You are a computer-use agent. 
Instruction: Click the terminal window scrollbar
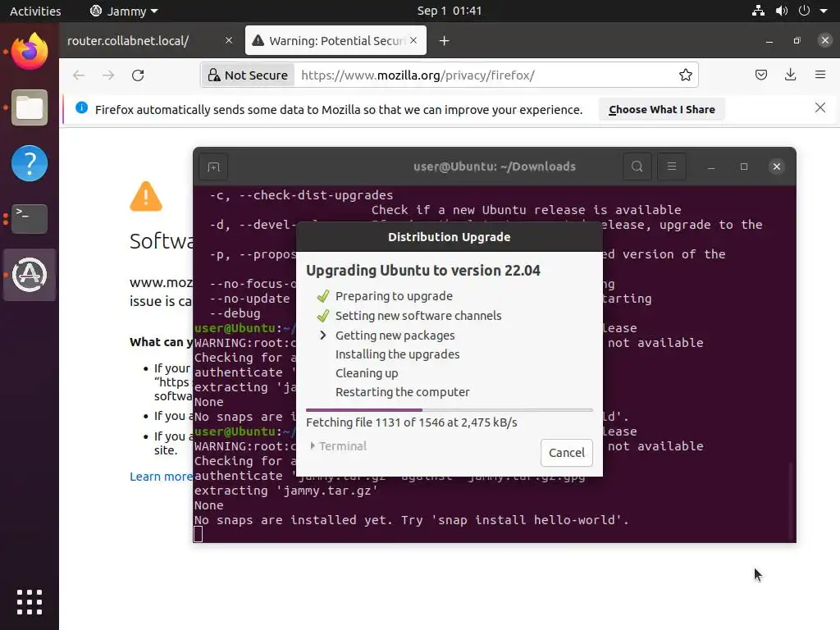point(792,501)
